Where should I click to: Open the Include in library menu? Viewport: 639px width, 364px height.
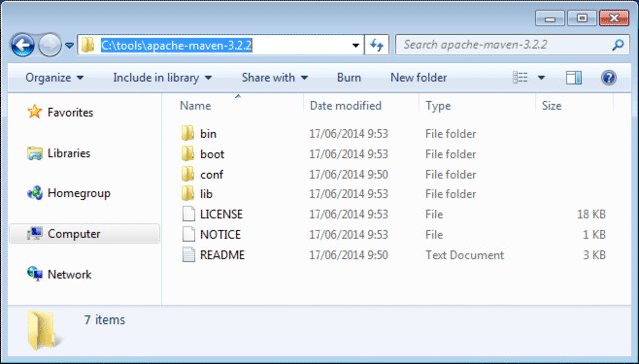[x=162, y=78]
